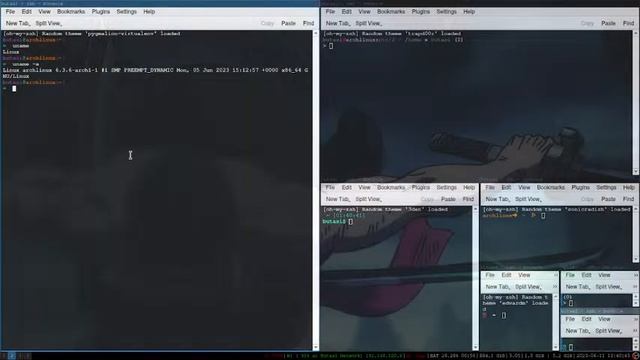This screenshot has height=360, width=640.
Task: Click scrollbar down arrow in 3den theme Konsole
Action: (475, 347)
